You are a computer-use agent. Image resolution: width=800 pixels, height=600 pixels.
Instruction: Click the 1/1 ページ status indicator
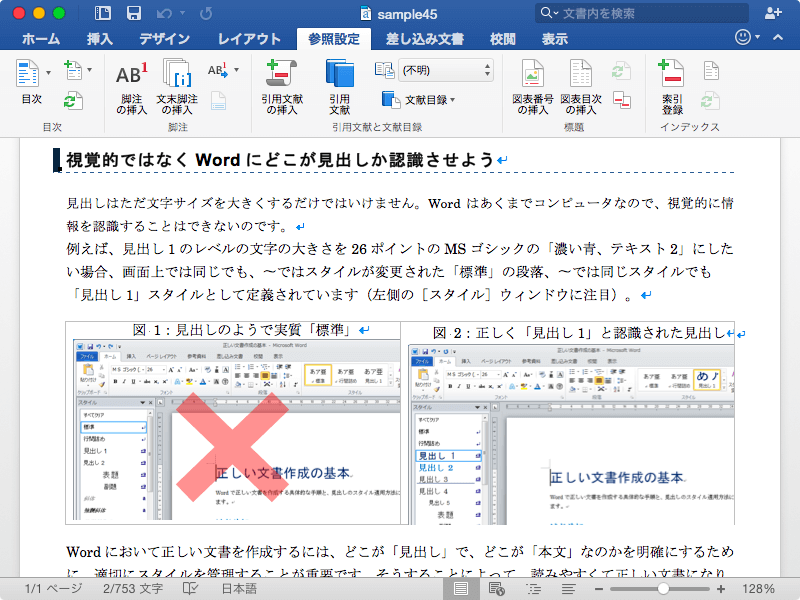coord(53,588)
